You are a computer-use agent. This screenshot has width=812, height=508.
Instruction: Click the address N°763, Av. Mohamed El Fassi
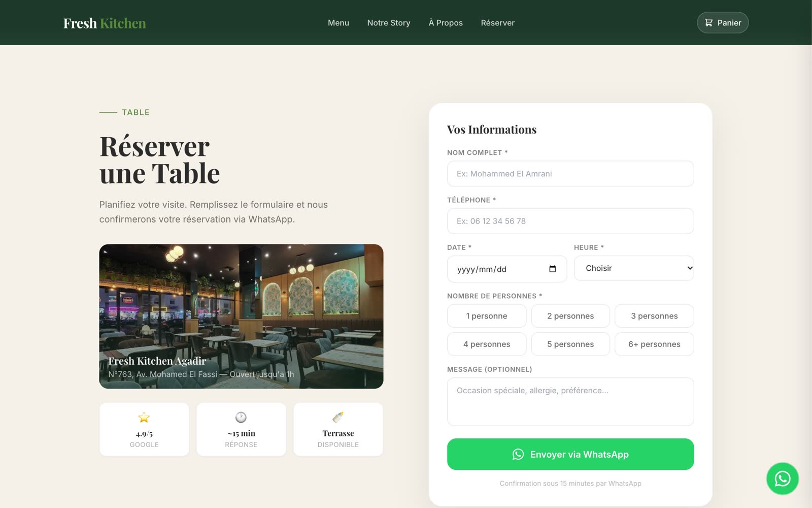point(162,374)
